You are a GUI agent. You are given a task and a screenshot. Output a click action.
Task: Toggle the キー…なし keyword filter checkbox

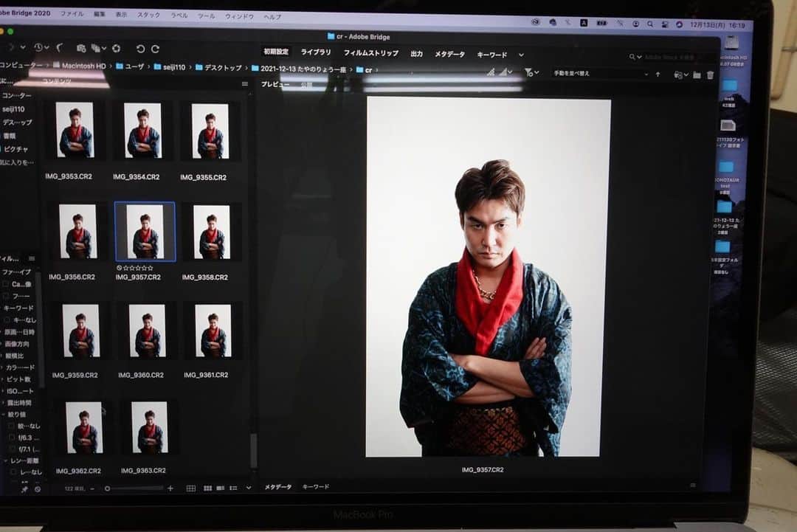pyautogui.click(x=7, y=319)
